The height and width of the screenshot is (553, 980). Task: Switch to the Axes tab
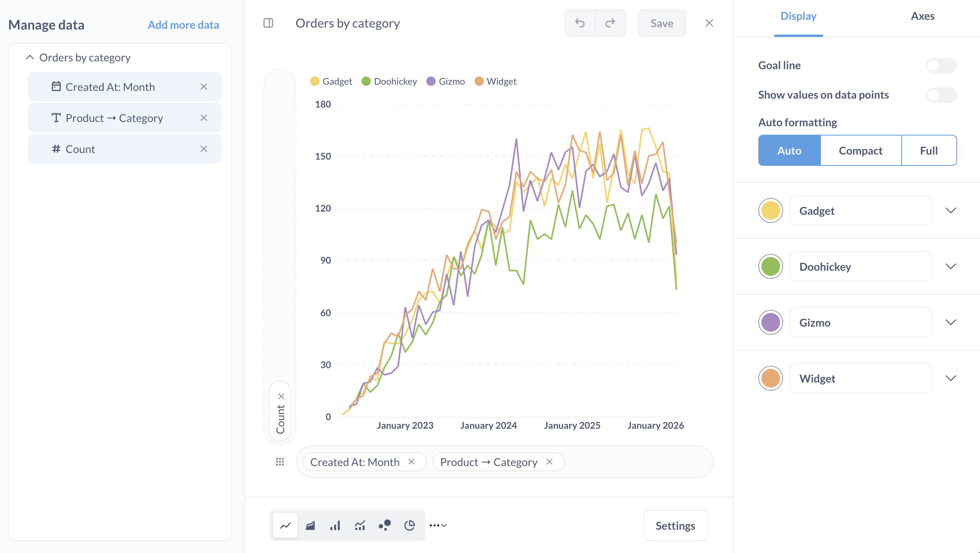923,16
